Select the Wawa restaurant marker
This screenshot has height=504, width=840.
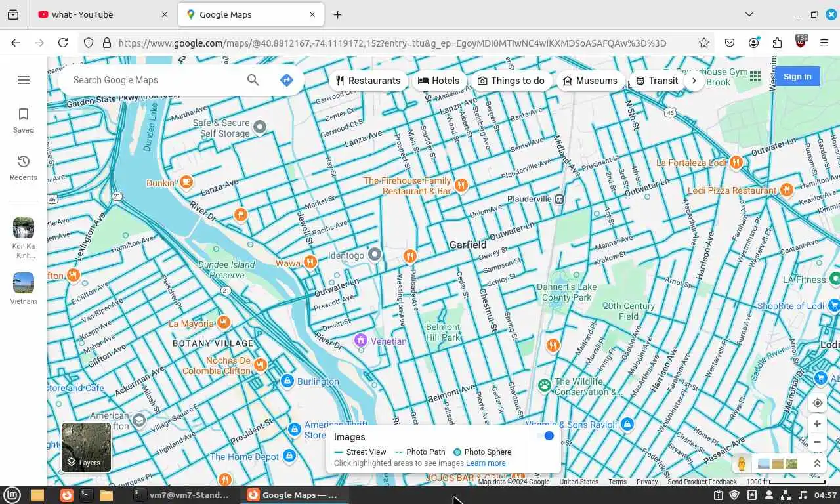310,262
